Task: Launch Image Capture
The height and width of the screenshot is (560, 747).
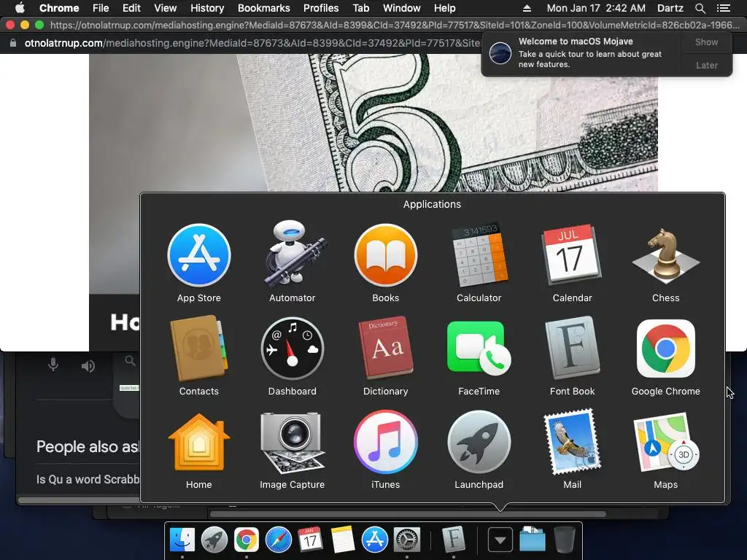Action: (293, 443)
